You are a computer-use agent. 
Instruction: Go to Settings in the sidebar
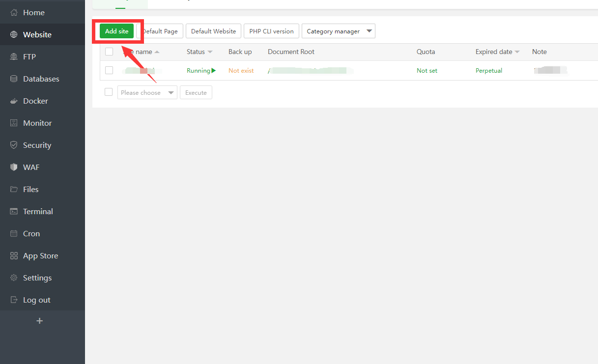click(37, 278)
